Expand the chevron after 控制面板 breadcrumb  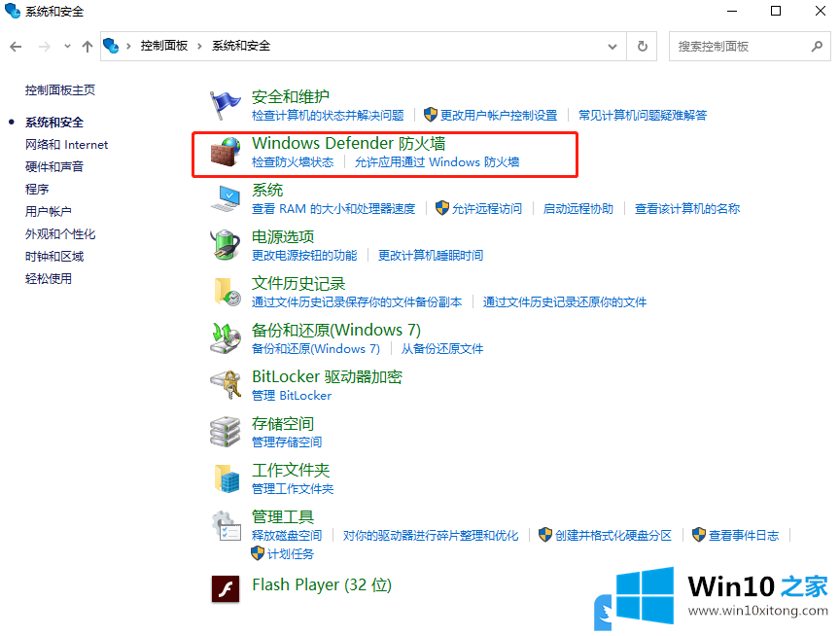(200, 47)
